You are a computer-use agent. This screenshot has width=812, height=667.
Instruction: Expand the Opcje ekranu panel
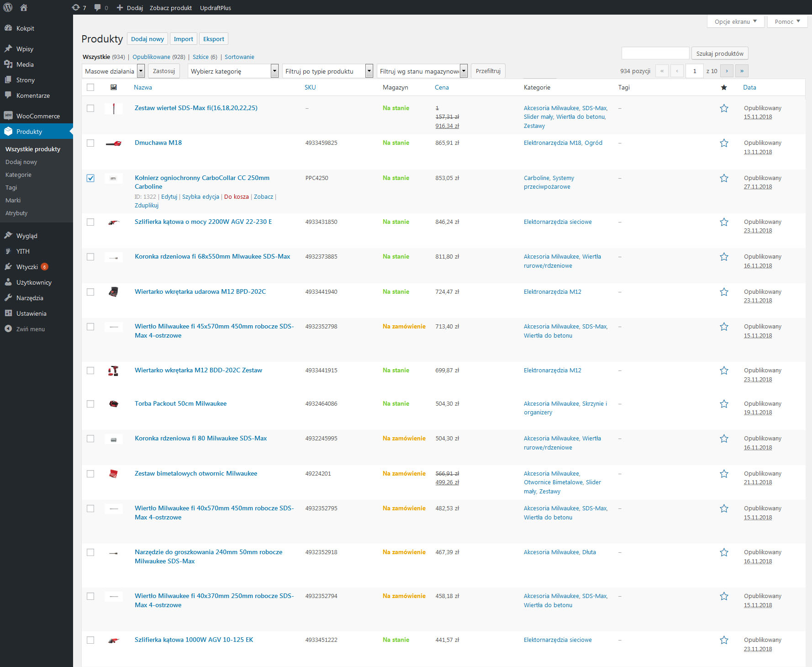pos(736,21)
